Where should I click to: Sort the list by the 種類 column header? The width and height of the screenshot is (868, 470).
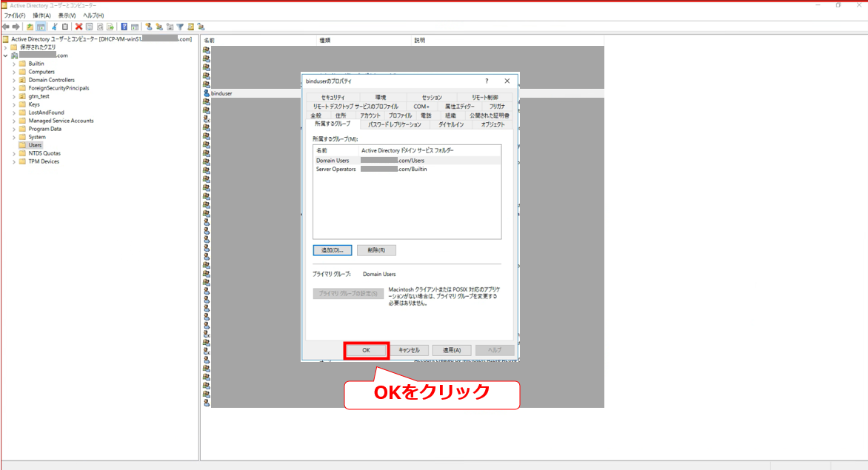coord(364,41)
